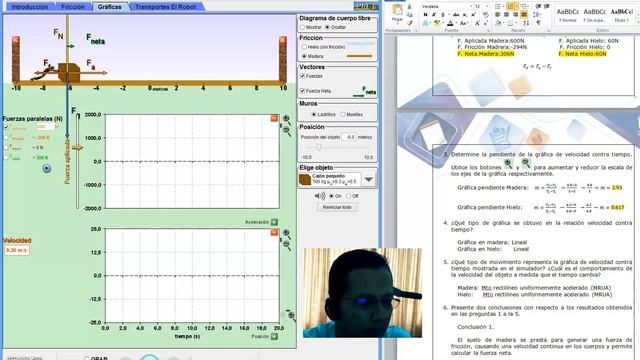Apply the Sin espaciado style in Word
This screenshot has height=360, width=640.
point(594,15)
